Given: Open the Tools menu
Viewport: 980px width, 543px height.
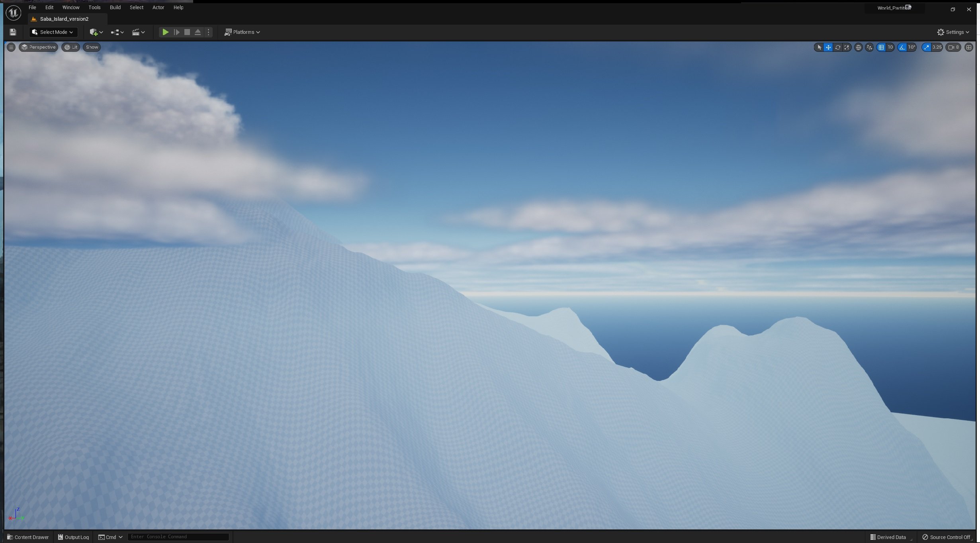Looking at the screenshot, I should coord(94,8).
